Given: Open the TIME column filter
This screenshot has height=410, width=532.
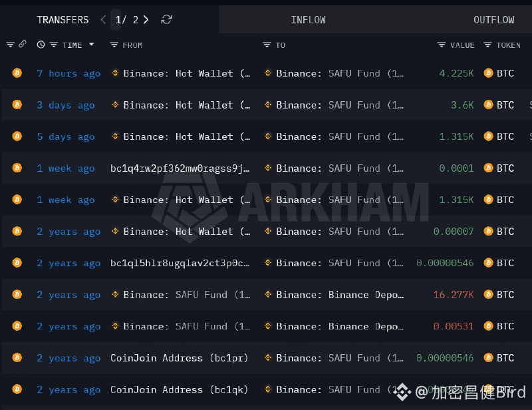Looking at the screenshot, I should point(54,45).
